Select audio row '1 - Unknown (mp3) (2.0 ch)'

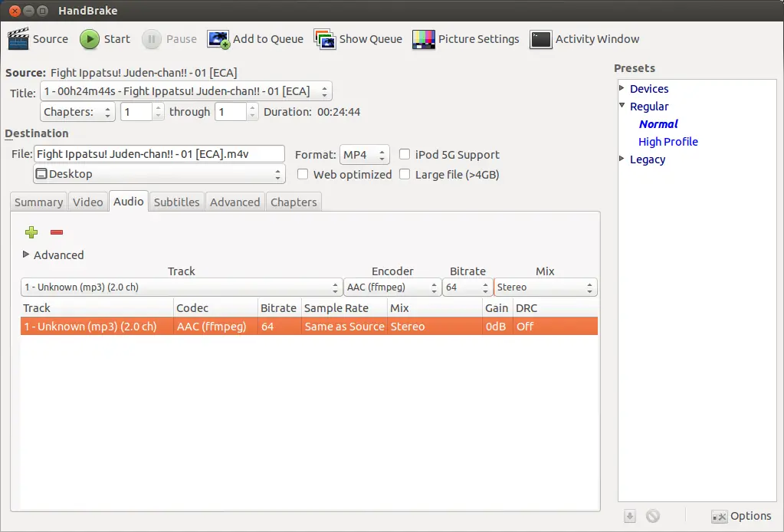tap(309, 327)
